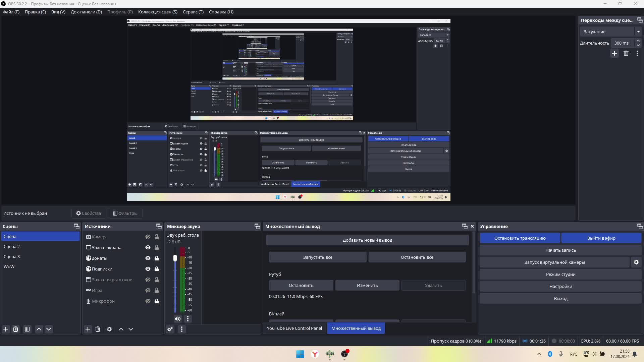Open virtual camera settings gear
Image resolution: width=644 pixels, height=362 pixels.
(636, 262)
